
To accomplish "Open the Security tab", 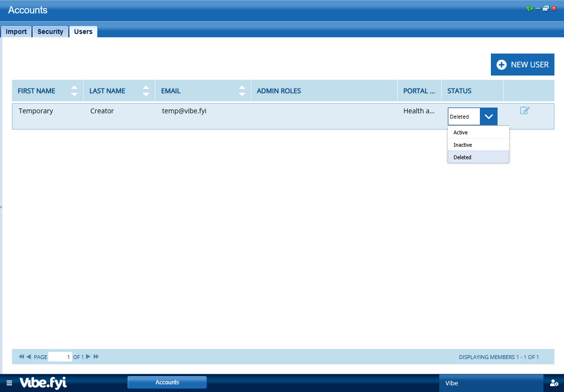I will click(50, 32).
